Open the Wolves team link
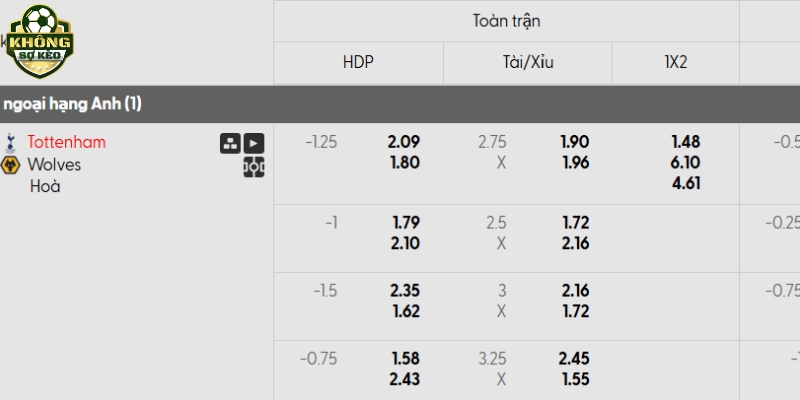Viewport: 800px width, 400px height. click(54, 164)
